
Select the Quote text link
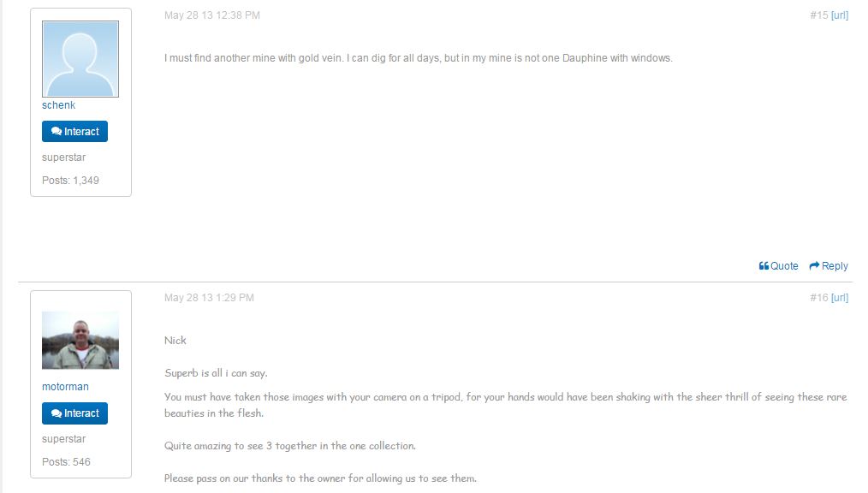[x=784, y=266]
